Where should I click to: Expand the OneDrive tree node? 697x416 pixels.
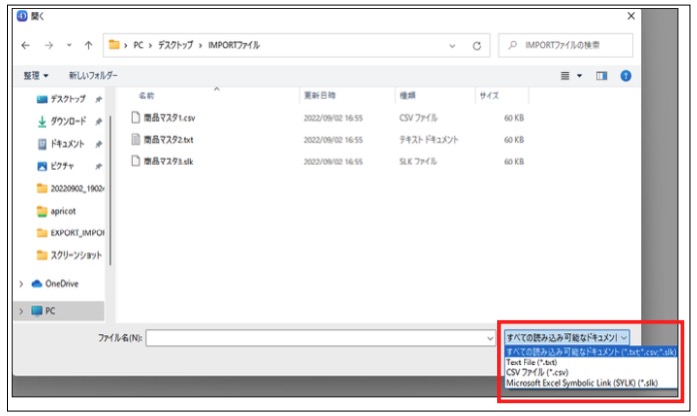point(22,283)
